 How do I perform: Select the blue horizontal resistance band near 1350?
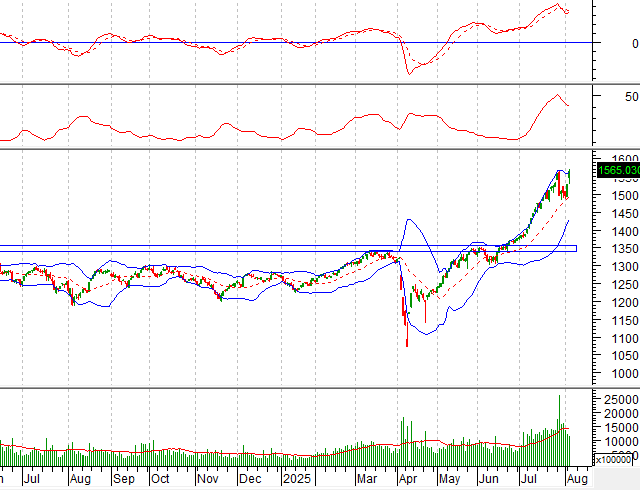click(x=300, y=248)
